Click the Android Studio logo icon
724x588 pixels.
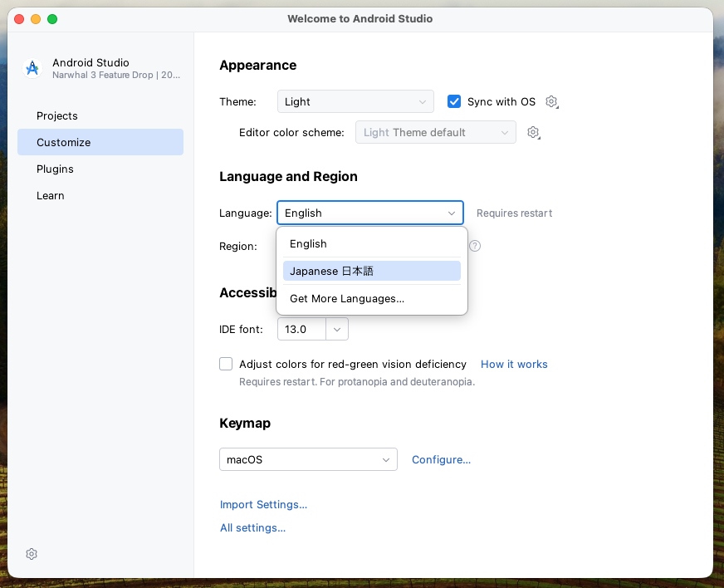pyautogui.click(x=32, y=68)
